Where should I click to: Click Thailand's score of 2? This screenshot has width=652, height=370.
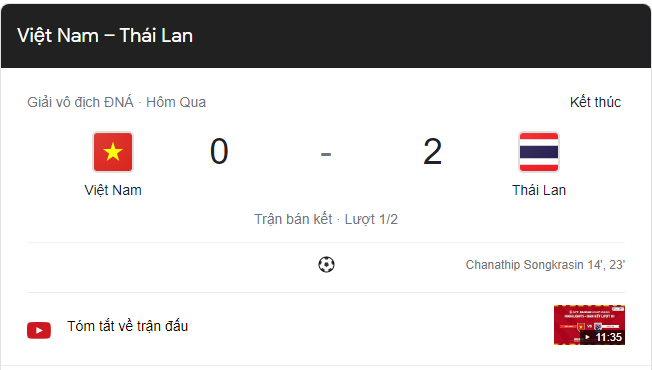[x=432, y=152]
